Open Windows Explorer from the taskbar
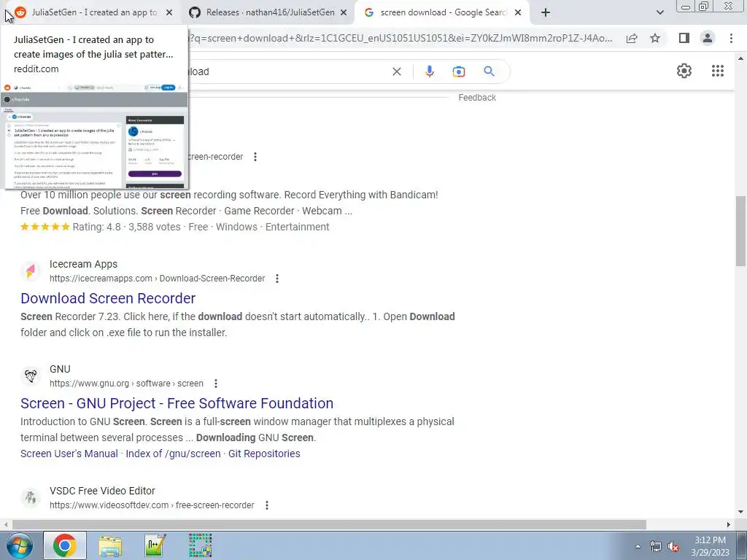Image resolution: width=747 pixels, height=560 pixels. pyautogui.click(x=110, y=545)
